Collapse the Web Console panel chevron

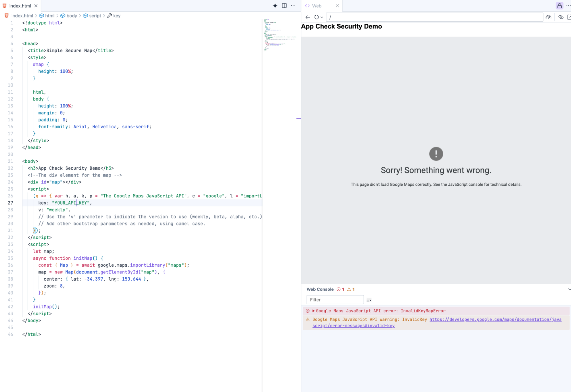point(569,289)
